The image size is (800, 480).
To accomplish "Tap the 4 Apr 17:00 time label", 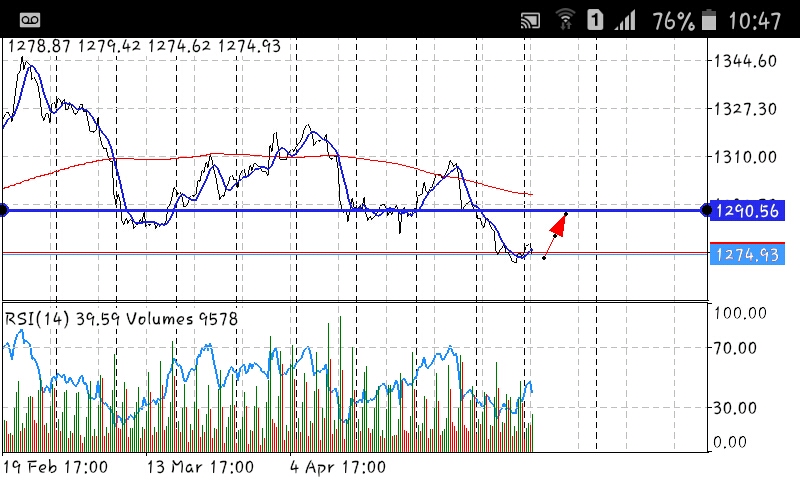I will 338,467.
